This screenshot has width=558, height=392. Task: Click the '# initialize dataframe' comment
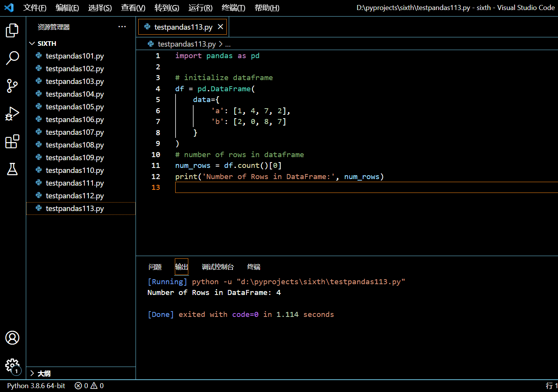point(224,77)
